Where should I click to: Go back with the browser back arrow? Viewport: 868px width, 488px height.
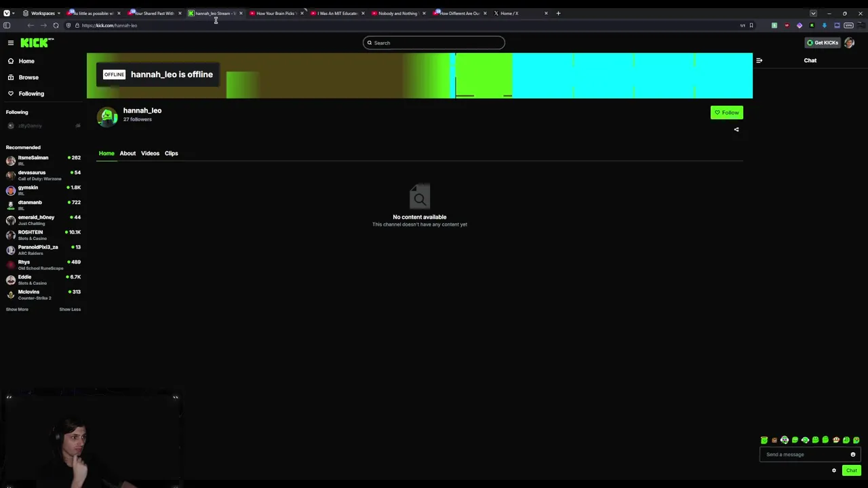[x=31, y=25]
